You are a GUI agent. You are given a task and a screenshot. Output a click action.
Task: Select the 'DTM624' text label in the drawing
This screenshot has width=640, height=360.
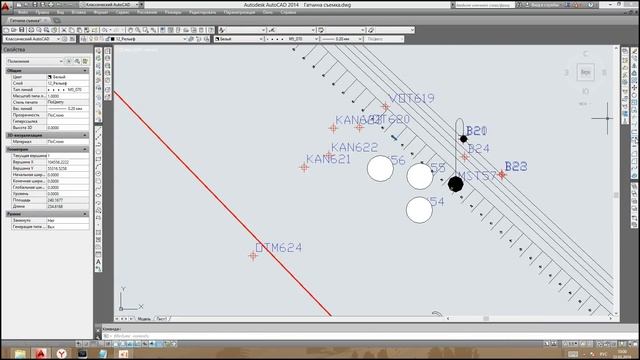pos(279,247)
